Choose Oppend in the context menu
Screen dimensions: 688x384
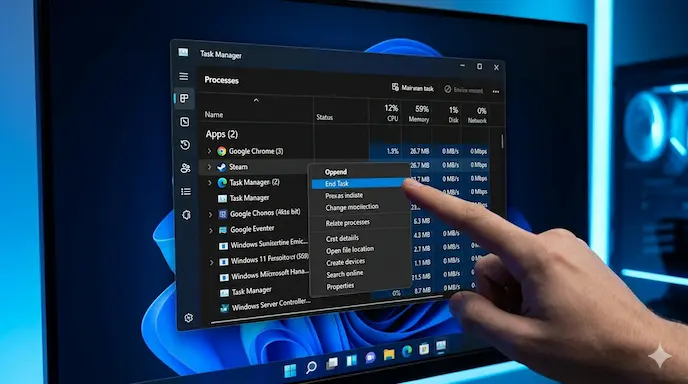(336, 172)
